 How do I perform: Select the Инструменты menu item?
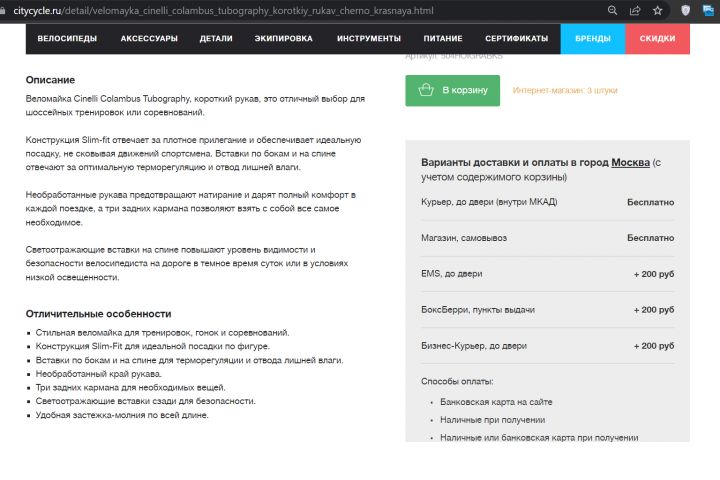(369, 38)
